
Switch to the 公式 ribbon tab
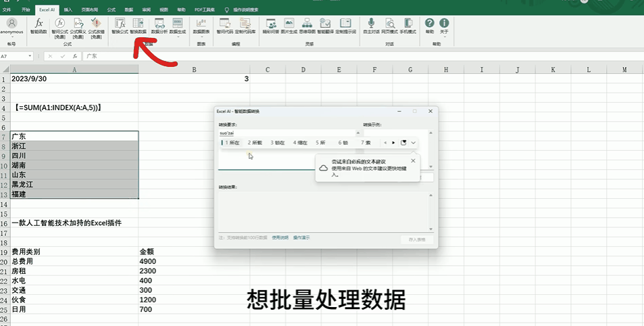pyautogui.click(x=111, y=9)
